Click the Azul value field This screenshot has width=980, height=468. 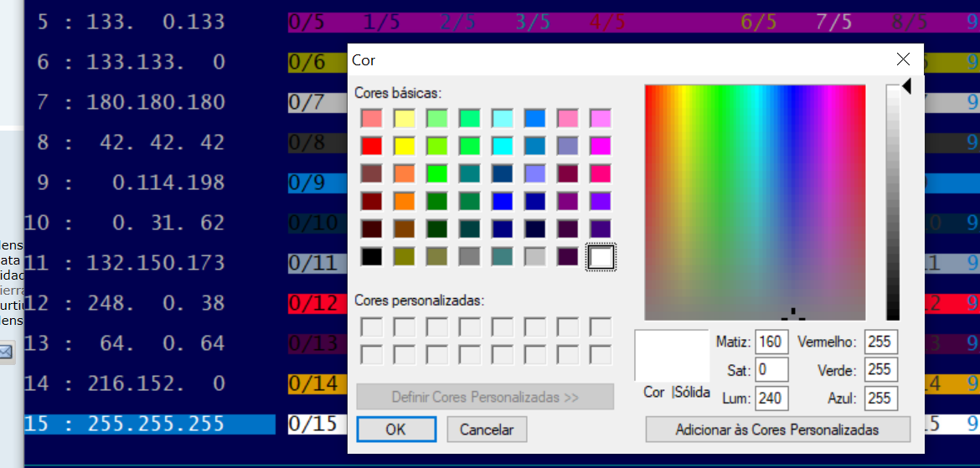881,398
